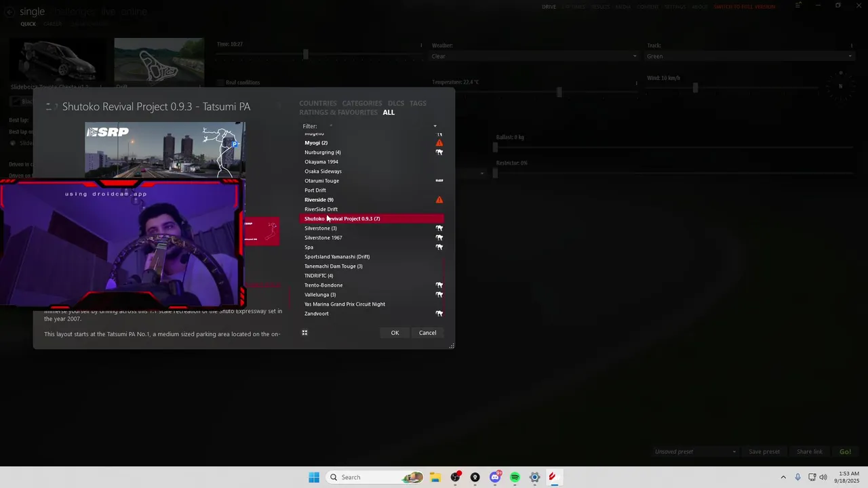The width and height of the screenshot is (868, 488).
Task: Expand the Filter dropdown arrow
Action: click(x=435, y=126)
